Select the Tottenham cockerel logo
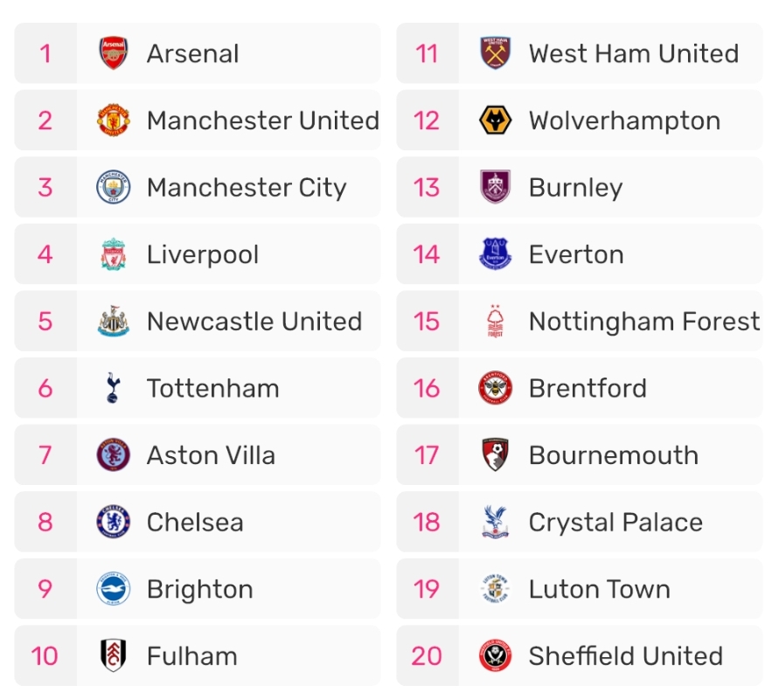The height and width of the screenshot is (700, 772). (x=114, y=389)
